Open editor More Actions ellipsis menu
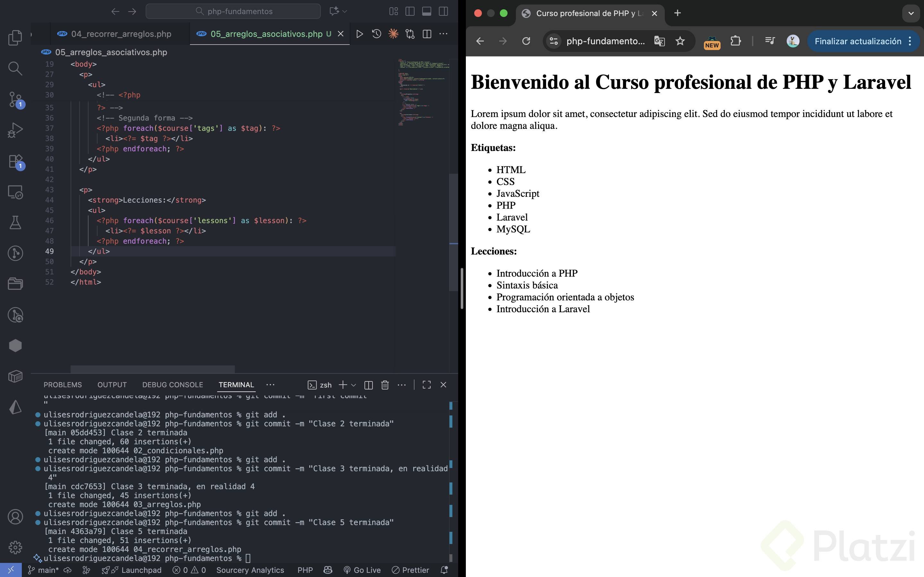 click(x=443, y=34)
